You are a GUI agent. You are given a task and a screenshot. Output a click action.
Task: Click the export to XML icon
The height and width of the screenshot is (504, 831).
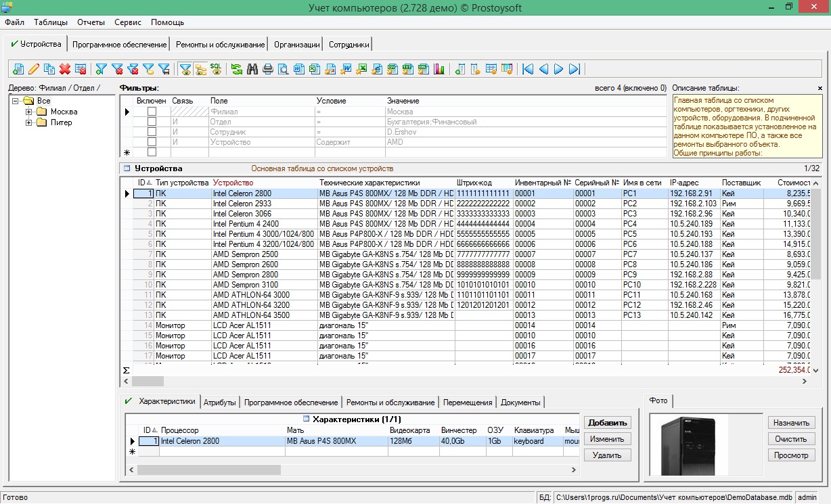pyautogui.click(x=424, y=68)
